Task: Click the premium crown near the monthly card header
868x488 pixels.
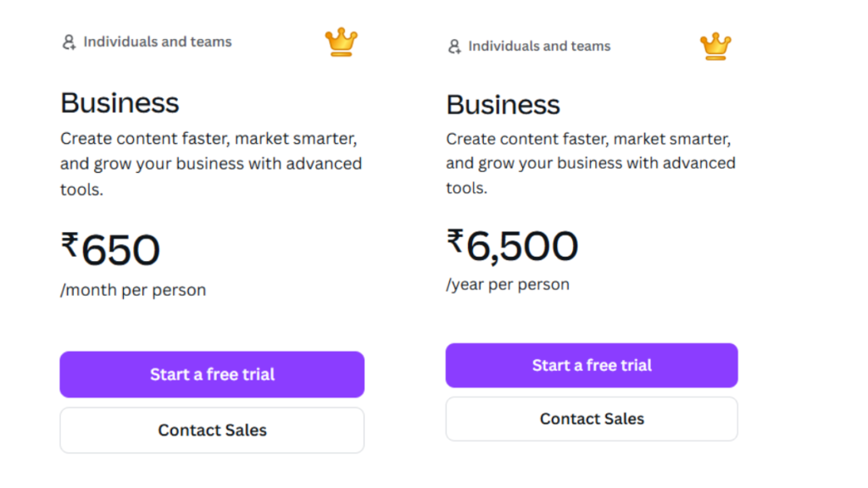Action: pos(341,41)
